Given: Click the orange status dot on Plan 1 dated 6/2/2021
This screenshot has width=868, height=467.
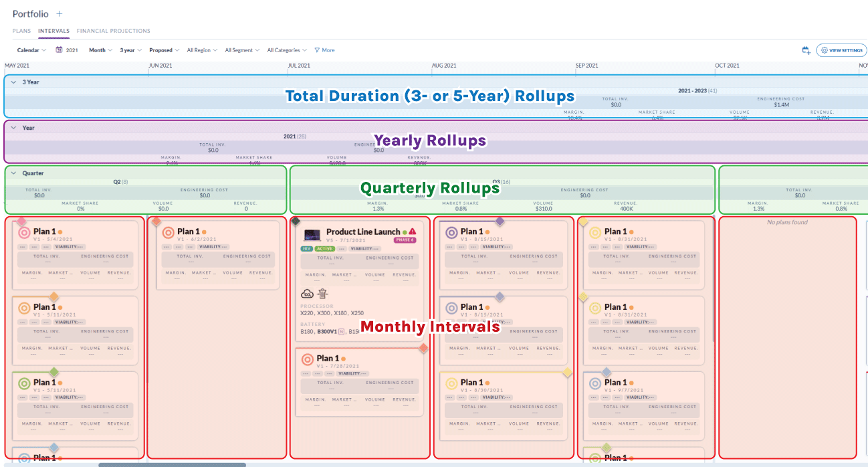Looking at the screenshot, I should click(204, 232).
